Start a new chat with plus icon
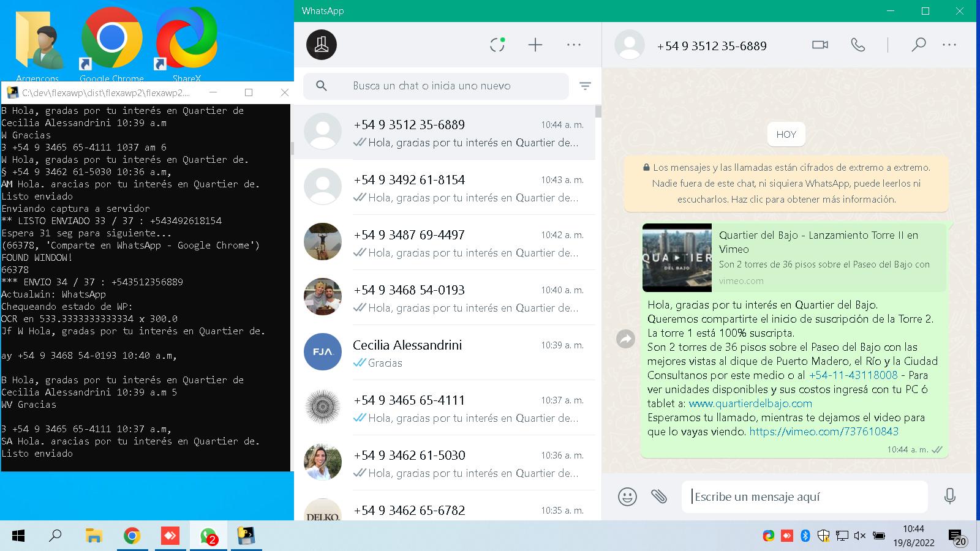 point(535,45)
